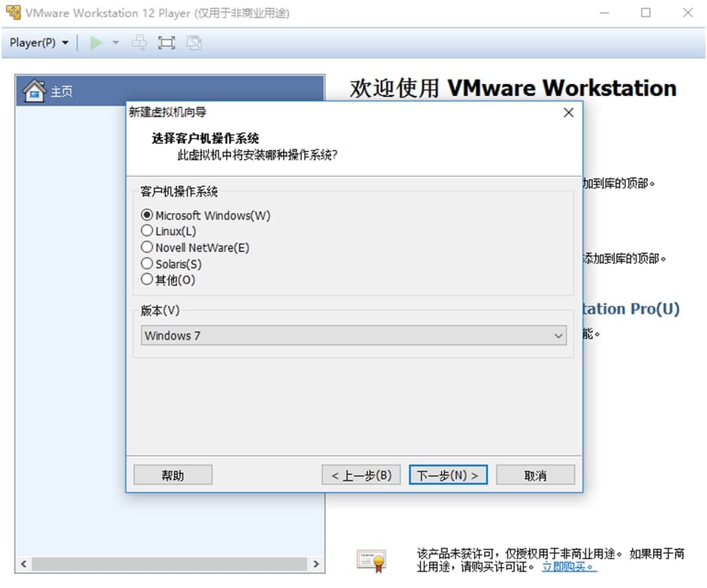The height and width of the screenshot is (588, 707).
Task: Click the VMware Workstation app logo icon
Action: coord(13,13)
